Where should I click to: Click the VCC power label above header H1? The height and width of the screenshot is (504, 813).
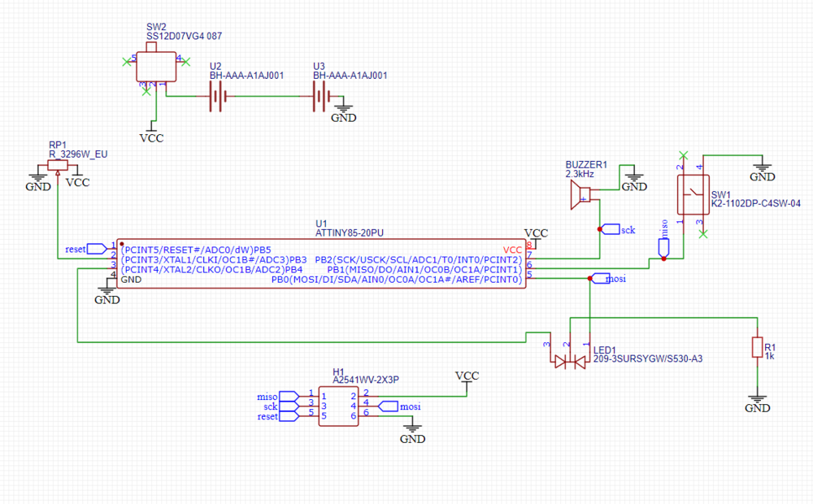coord(467,376)
